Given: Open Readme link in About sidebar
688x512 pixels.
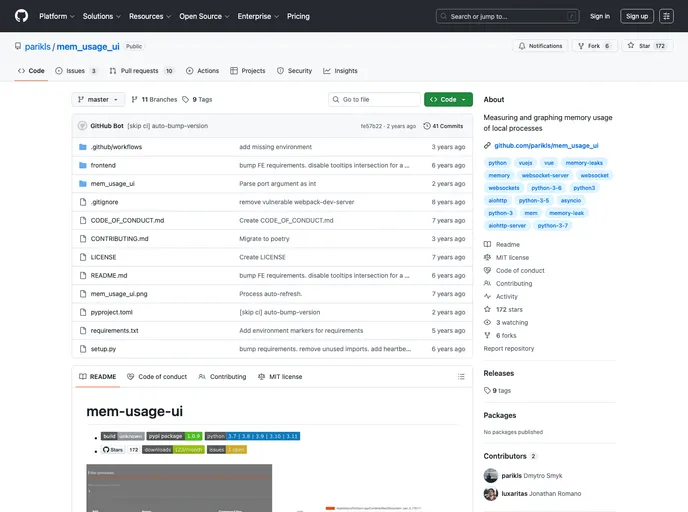Looking at the screenshot, I should [502, 244].
